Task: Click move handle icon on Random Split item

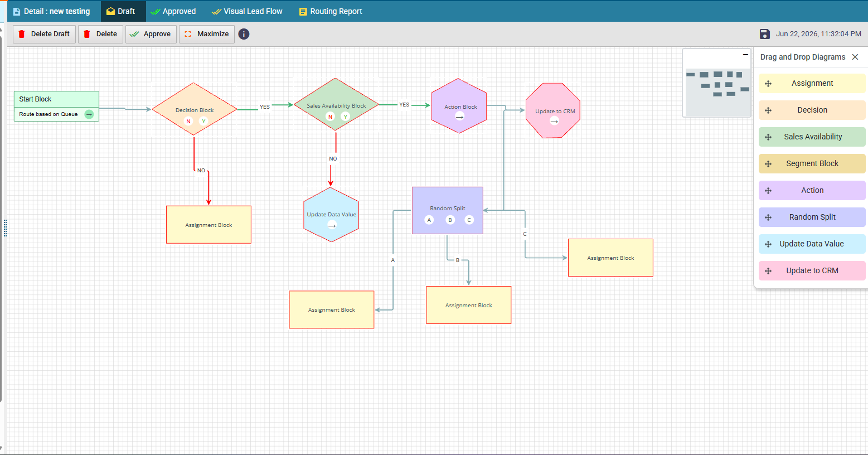Action: [x=768, y=217]
